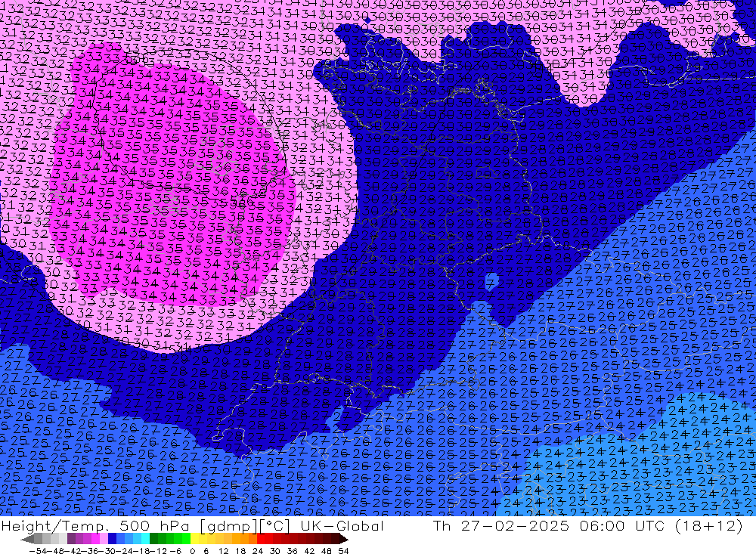Click the 'UK-Global' model name label
The height and width of the screenshot is (554, 756).
click(342, 525)
